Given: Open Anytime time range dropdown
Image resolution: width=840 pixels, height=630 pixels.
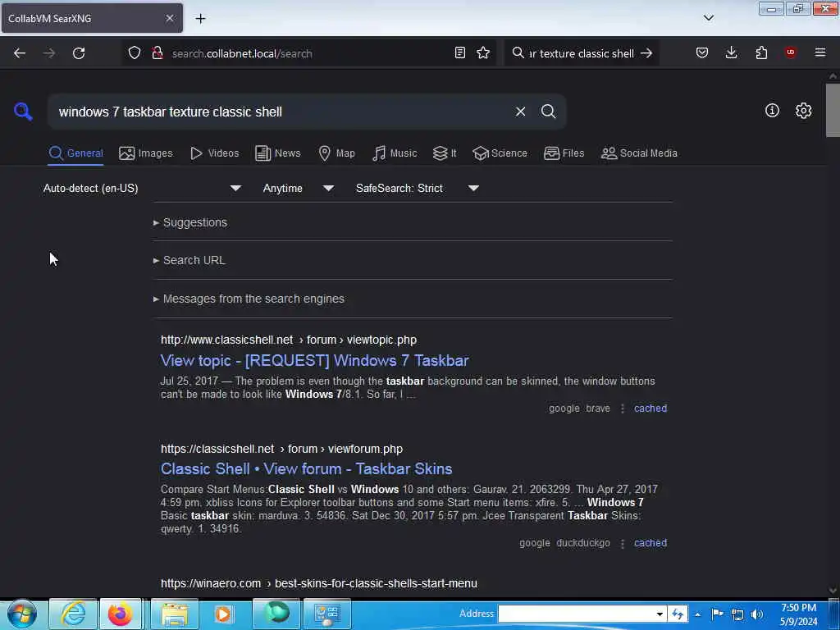Looking at the screenshot, I should pyautogui.click(x=299, y=189).
